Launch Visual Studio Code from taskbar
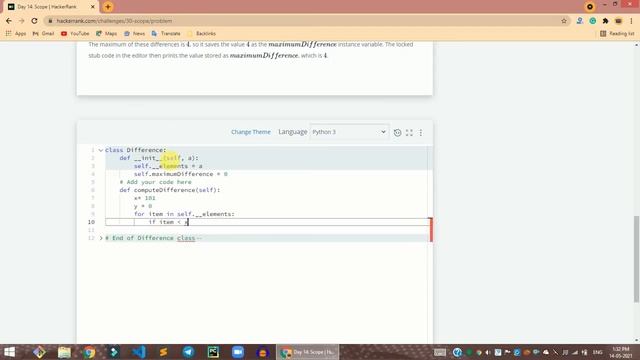This screenshot has height=360, width=640. pyautogui.click(x=139, y=352)
